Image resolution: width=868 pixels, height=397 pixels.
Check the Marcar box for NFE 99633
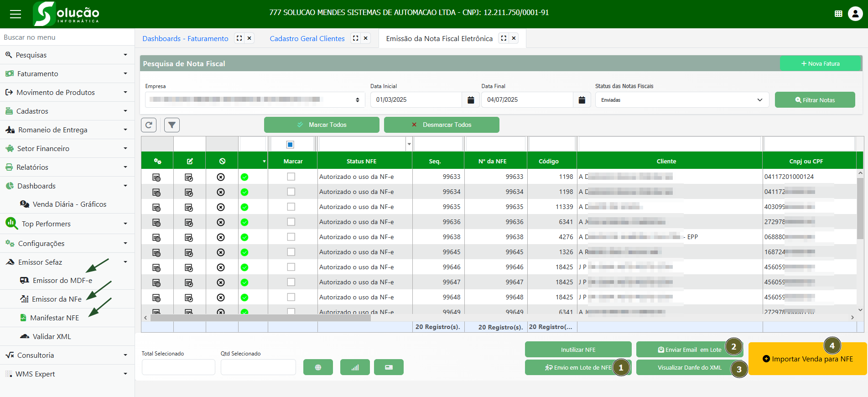point(291,177)
